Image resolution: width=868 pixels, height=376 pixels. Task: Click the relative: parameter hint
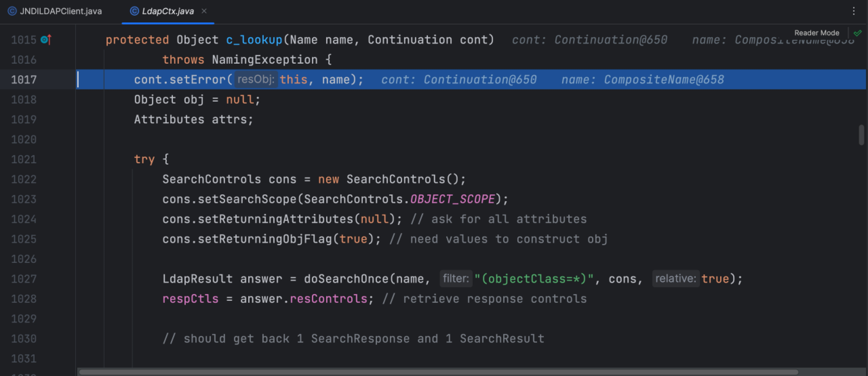[676, 278]
